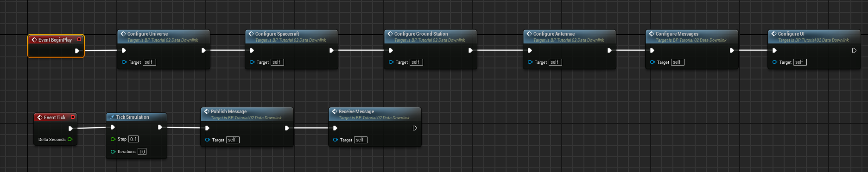
Task: Click the Configure UI output execution pin
Action: [x=854, y=50]
